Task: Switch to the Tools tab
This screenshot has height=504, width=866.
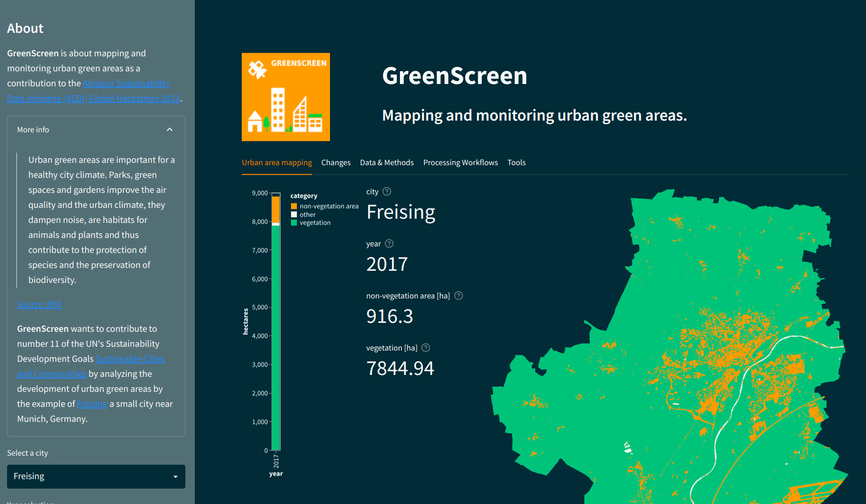Action: pos(516,162)
